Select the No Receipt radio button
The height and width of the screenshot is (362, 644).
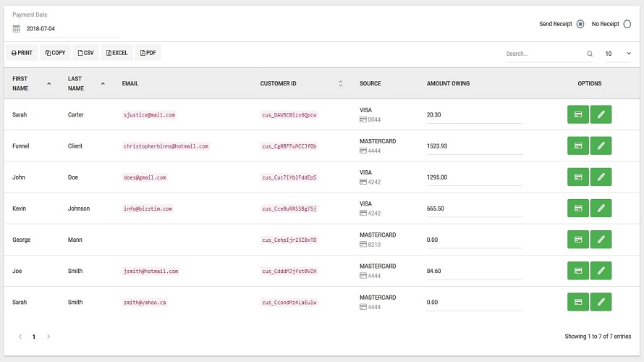[x=627, y=24]
